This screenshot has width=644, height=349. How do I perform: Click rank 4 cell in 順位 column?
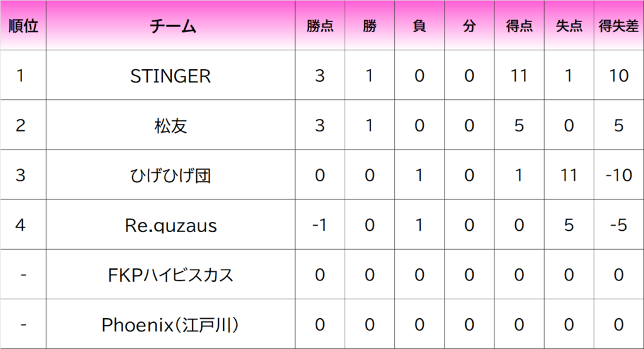tap(23, 224)
